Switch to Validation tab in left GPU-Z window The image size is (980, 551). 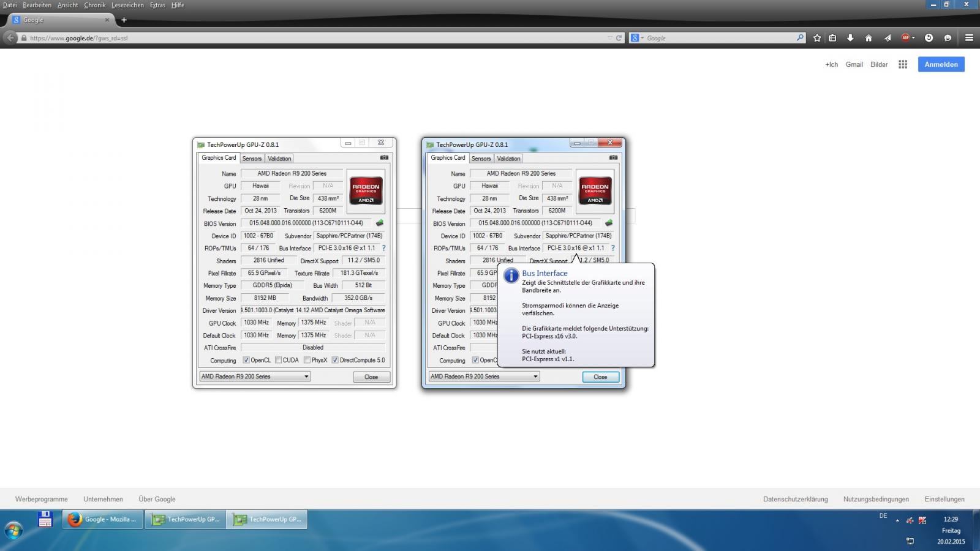[x=279, y=159]
